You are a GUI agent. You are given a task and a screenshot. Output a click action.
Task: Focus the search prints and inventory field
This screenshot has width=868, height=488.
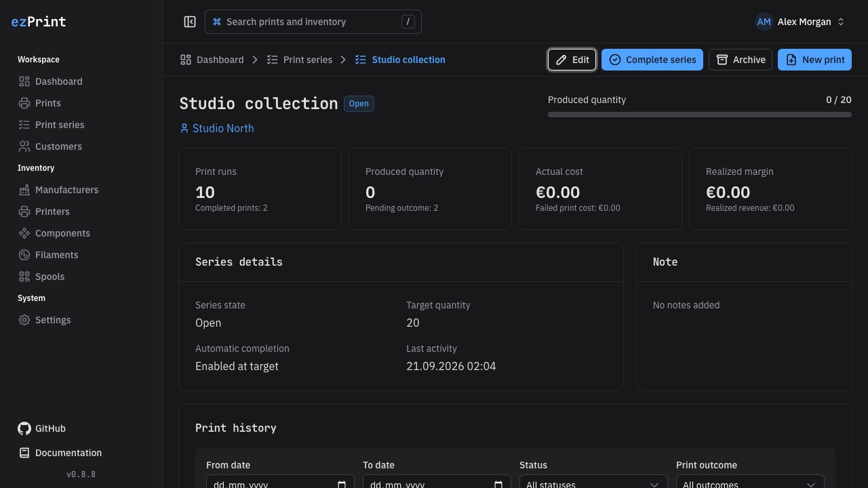coord(313,22)
